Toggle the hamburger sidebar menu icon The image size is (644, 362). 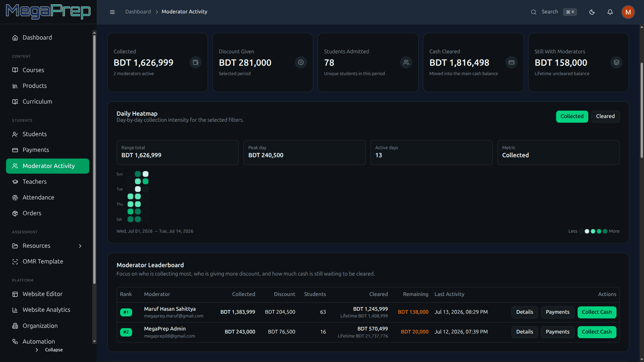point(112,12)
